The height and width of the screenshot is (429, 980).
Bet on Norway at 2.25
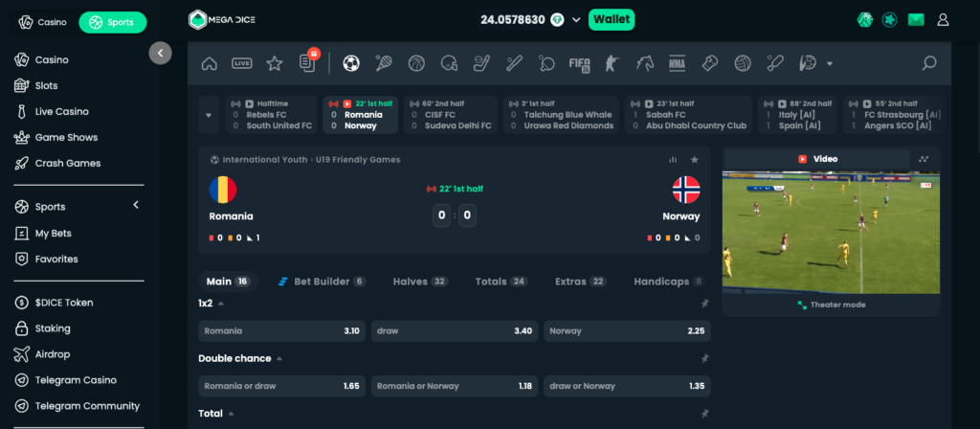coord(627,330)
